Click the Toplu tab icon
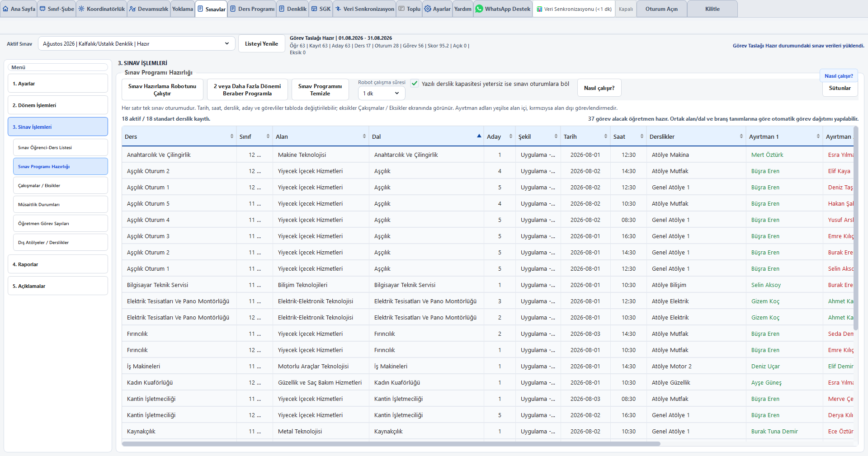This screenshot has height=456, width=868. (x=401, y=9)
